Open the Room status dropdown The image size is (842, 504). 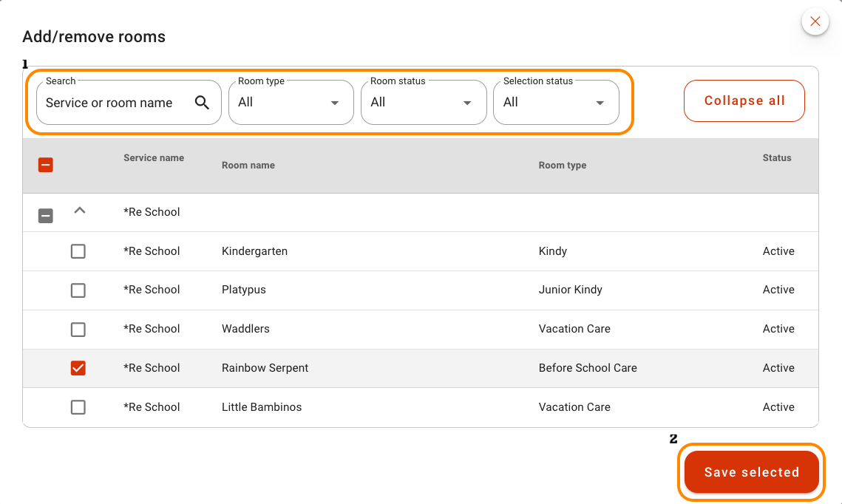tap(423, 103)
